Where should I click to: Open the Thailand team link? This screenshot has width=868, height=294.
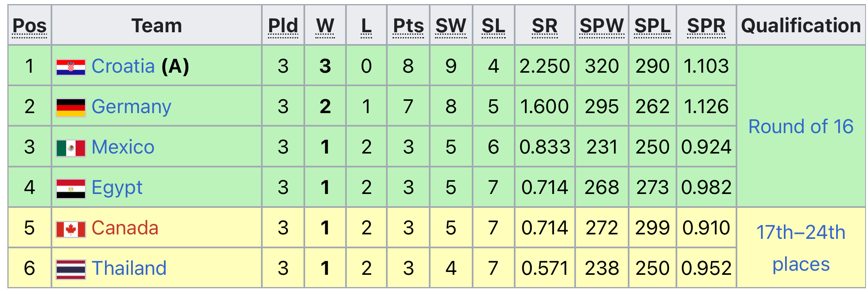pos(129,268)
